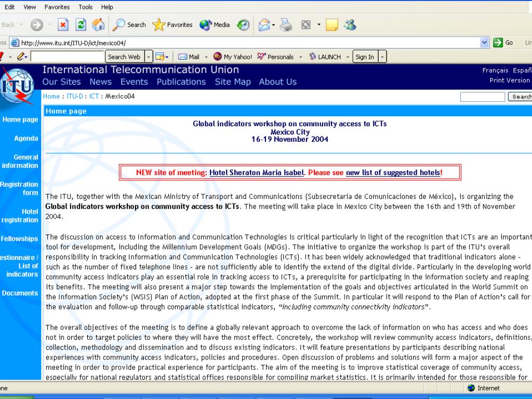Open My Yahoo! toolbar button

[233, 57]
